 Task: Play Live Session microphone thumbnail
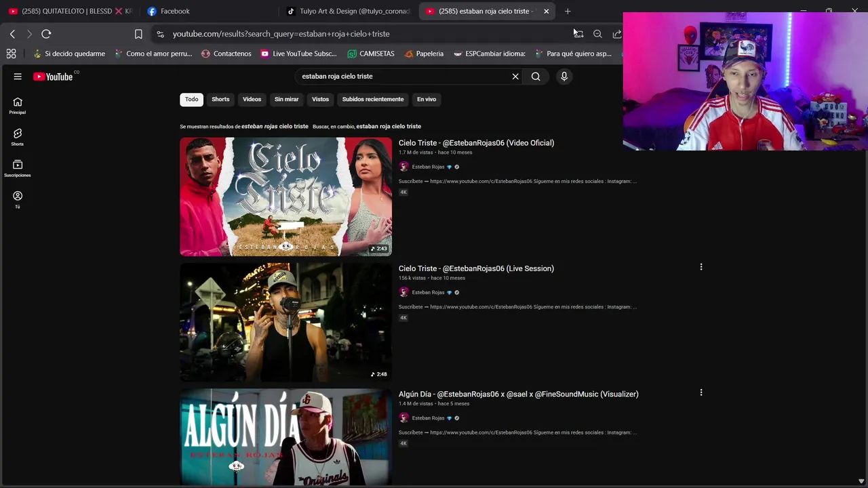(285, 323)
